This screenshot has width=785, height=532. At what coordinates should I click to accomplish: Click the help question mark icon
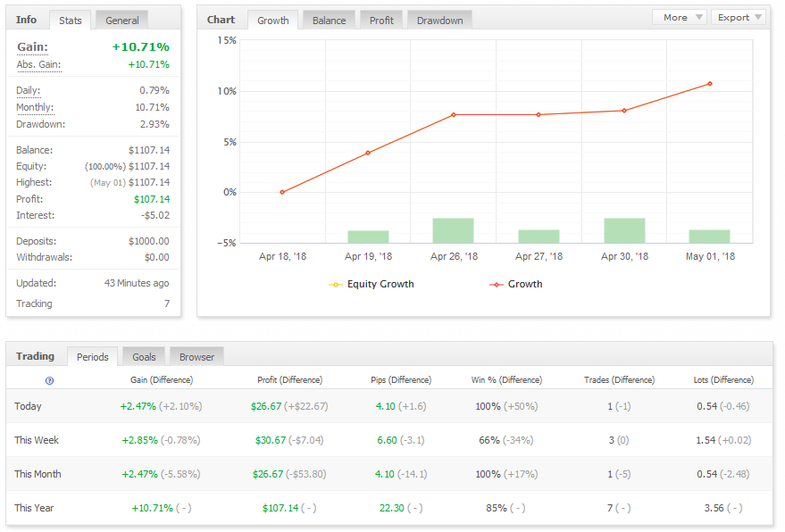[x=49, y=380]
